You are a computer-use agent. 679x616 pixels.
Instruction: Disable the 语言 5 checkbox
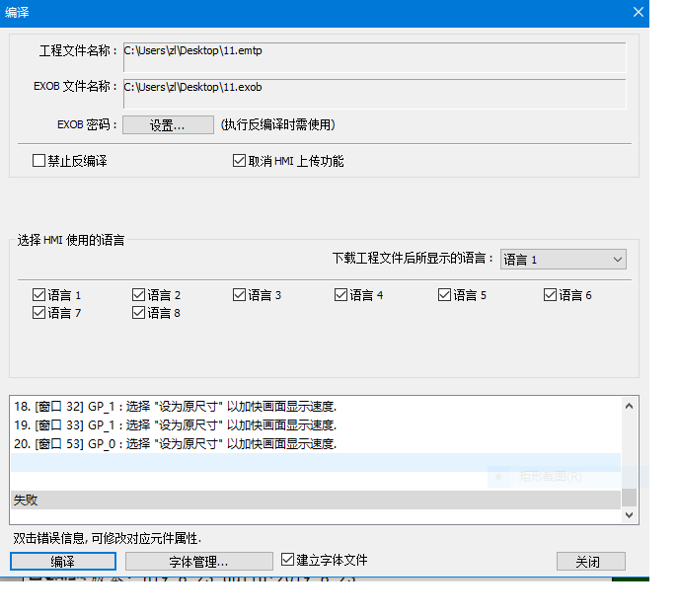click(x=445, y=295)
